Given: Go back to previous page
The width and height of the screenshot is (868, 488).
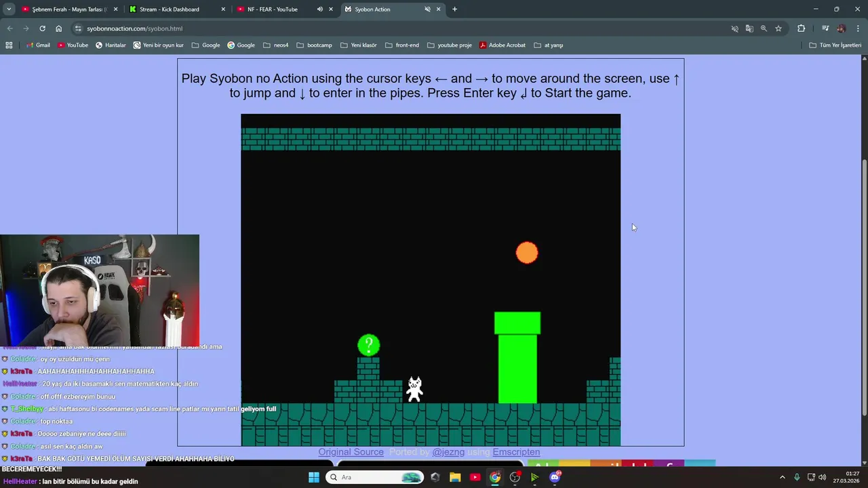Looking at the screenshot, I should [9, 28].
